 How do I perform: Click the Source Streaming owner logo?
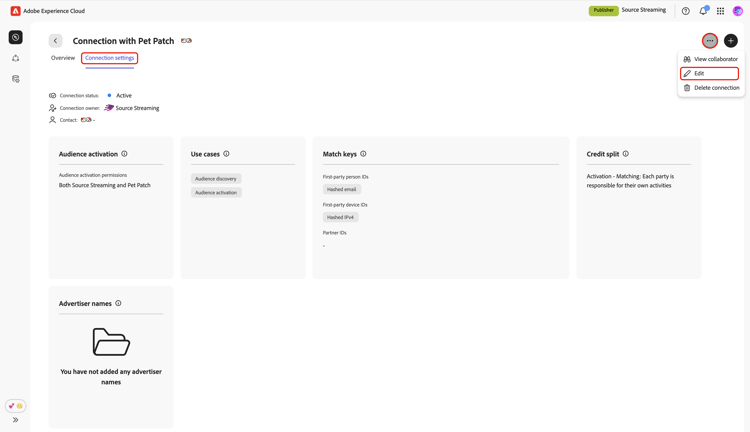coord(109,108)
